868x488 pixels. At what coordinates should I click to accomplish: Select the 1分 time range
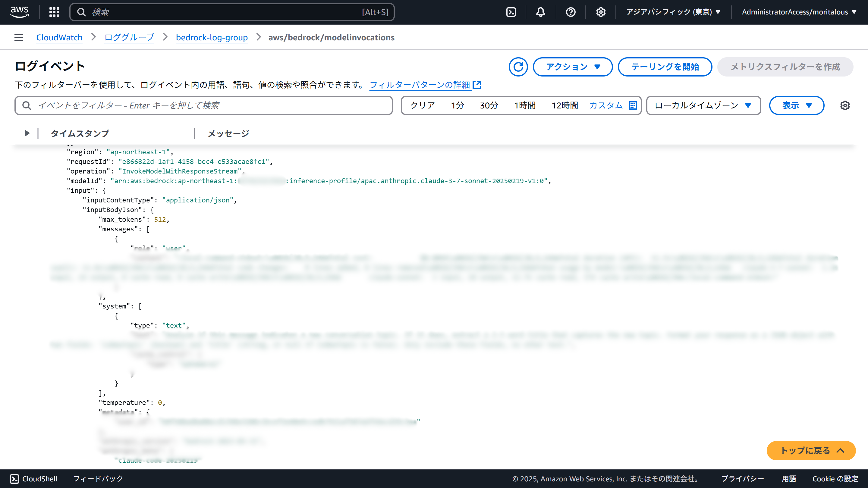click(x=458, y=105)
